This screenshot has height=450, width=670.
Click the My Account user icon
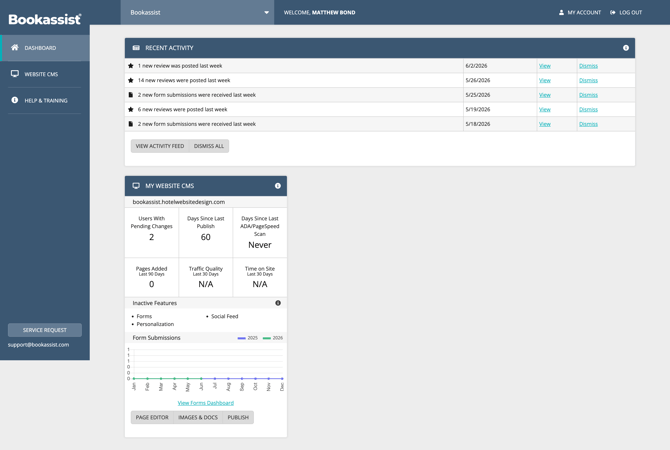coord(561,12)
